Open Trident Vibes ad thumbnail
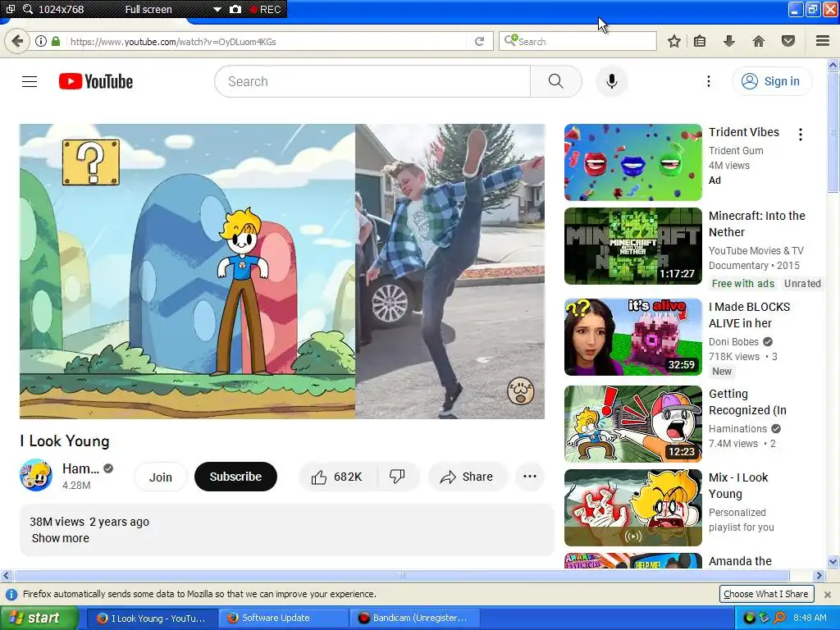840x630 pixels. click(632, 162)
